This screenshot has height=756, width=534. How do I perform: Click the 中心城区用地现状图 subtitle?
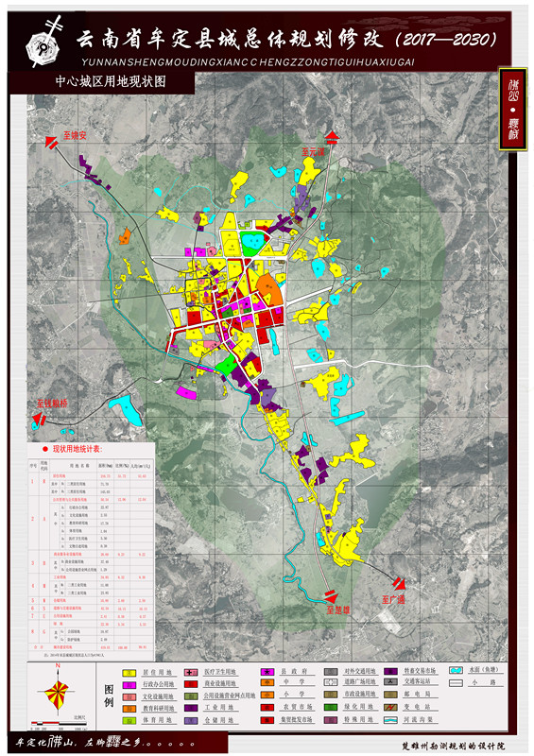(x=111, y=81)
